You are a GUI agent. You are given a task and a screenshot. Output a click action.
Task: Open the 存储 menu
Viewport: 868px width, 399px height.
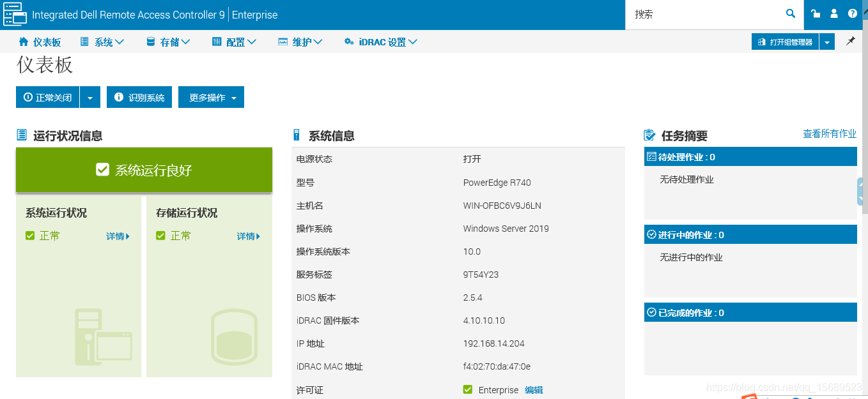167,41
